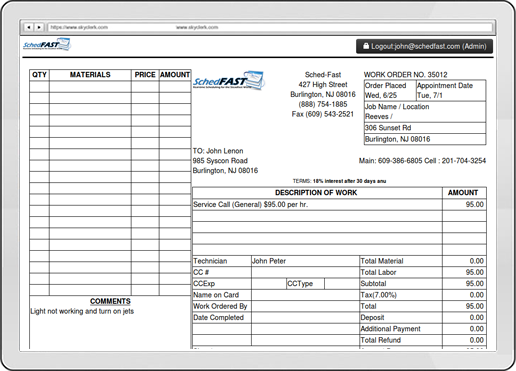The width and height of the screenshot is (516, 371).
Task: Click the Appointment Date Tue, 7/1 cell
Action: pyautogui.click(x=451, y=90)
